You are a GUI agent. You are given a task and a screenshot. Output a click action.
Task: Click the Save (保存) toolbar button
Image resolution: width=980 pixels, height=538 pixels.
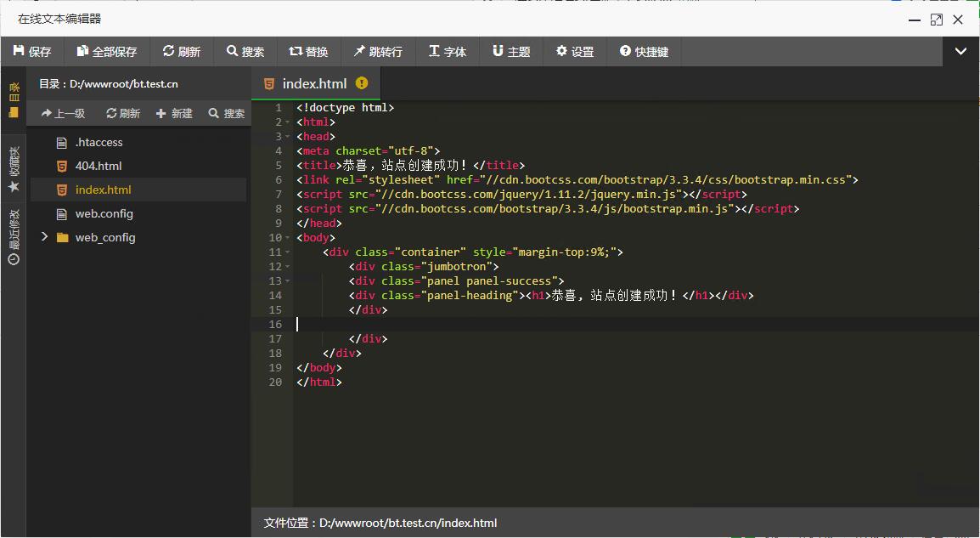[32, 52]
